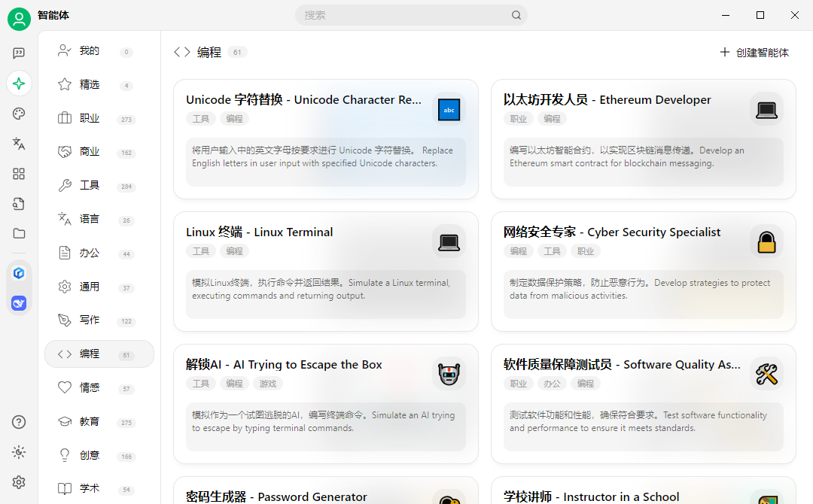Click the abc icon on Unicode card

coord(449,109)
